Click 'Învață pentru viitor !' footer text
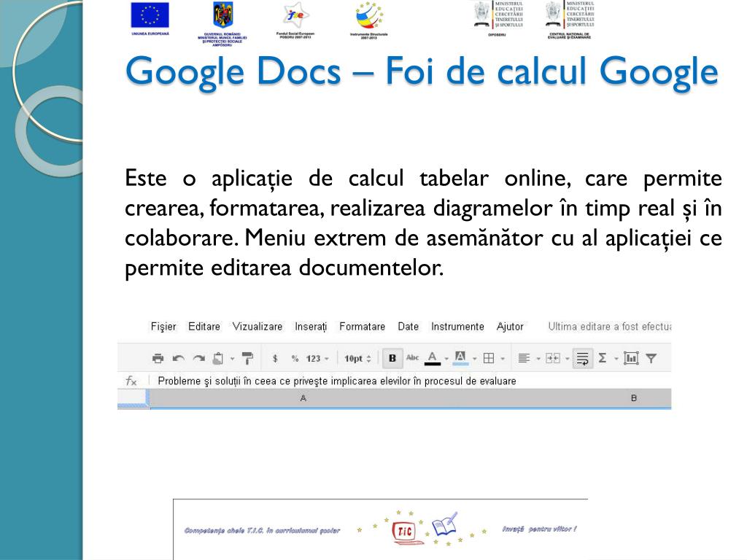747x560 pixels. pos(539,529)
